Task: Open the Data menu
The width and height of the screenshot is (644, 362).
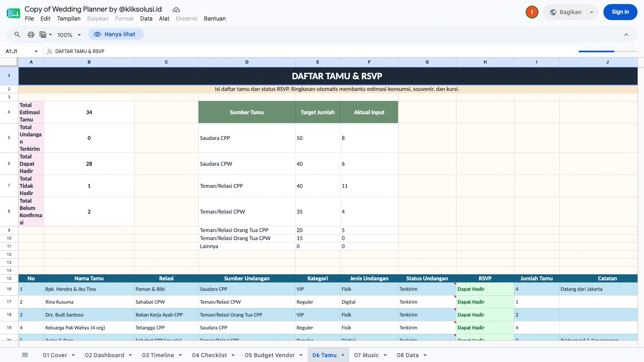Action: (x=146, y=19)
